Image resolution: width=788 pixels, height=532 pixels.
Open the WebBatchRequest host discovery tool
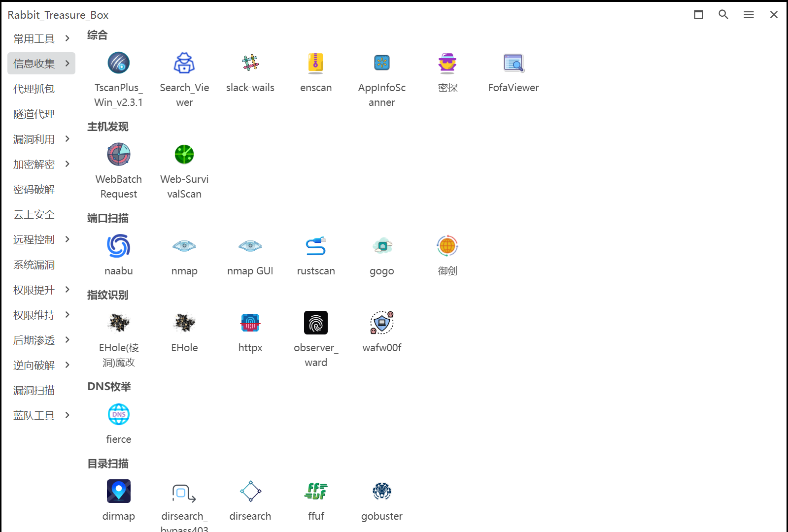coord(119,155)
